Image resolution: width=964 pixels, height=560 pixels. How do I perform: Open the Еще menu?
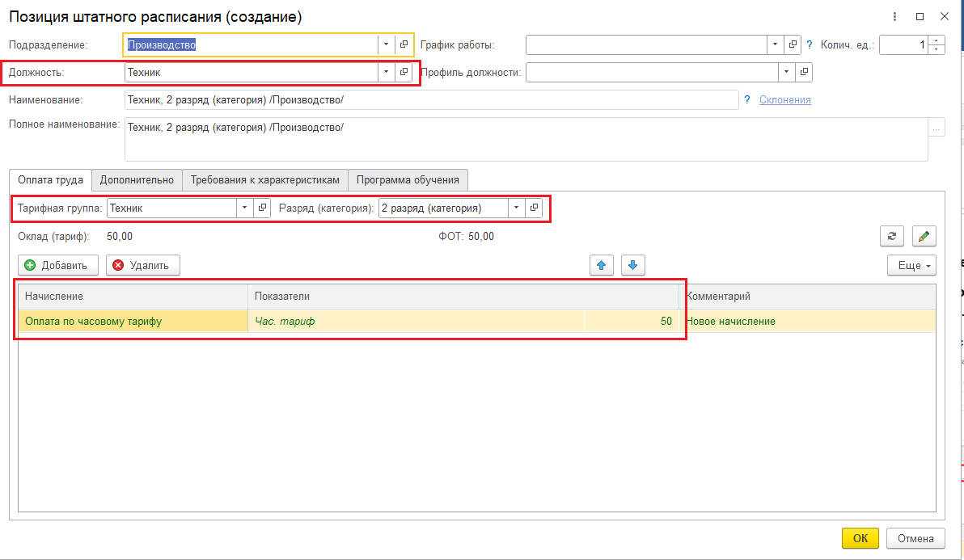911,265
